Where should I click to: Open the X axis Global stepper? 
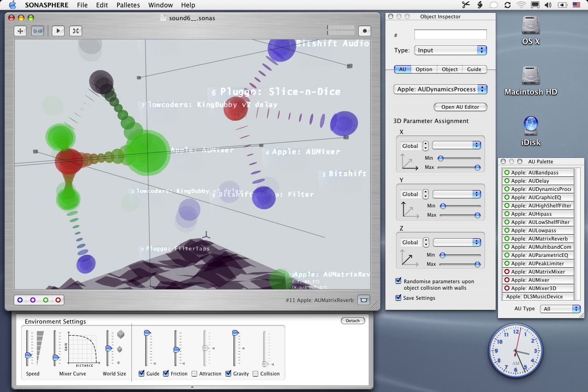pyautogui.click(x=425, y=146)
